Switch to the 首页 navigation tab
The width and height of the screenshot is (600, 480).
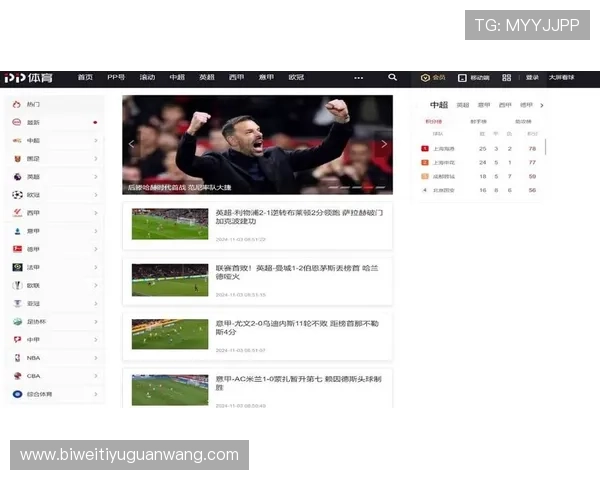(85, 77)
